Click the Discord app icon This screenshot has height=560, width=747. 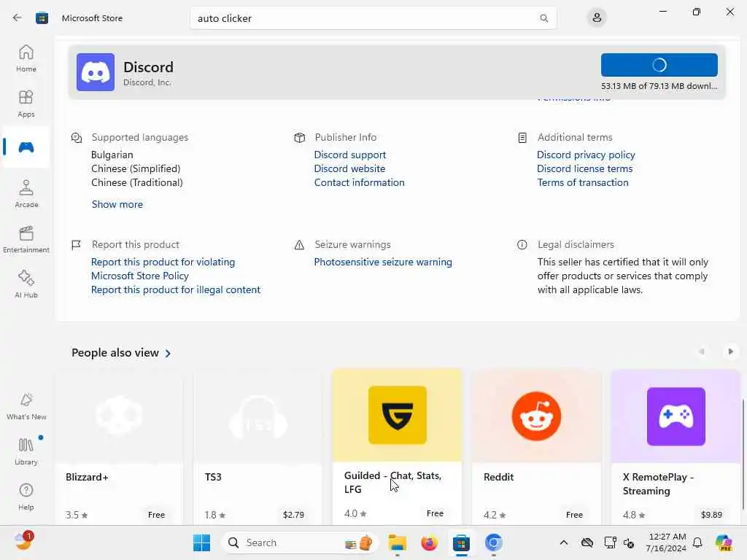point(96,72)
